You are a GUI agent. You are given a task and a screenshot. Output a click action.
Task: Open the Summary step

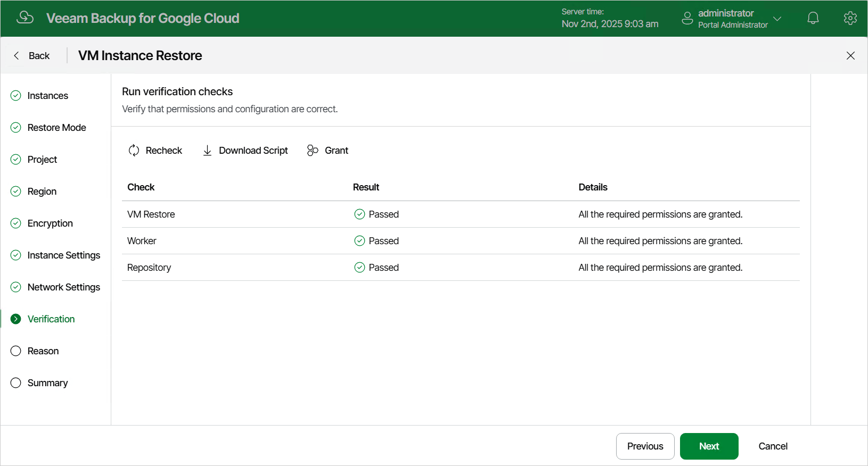(48, 383)
